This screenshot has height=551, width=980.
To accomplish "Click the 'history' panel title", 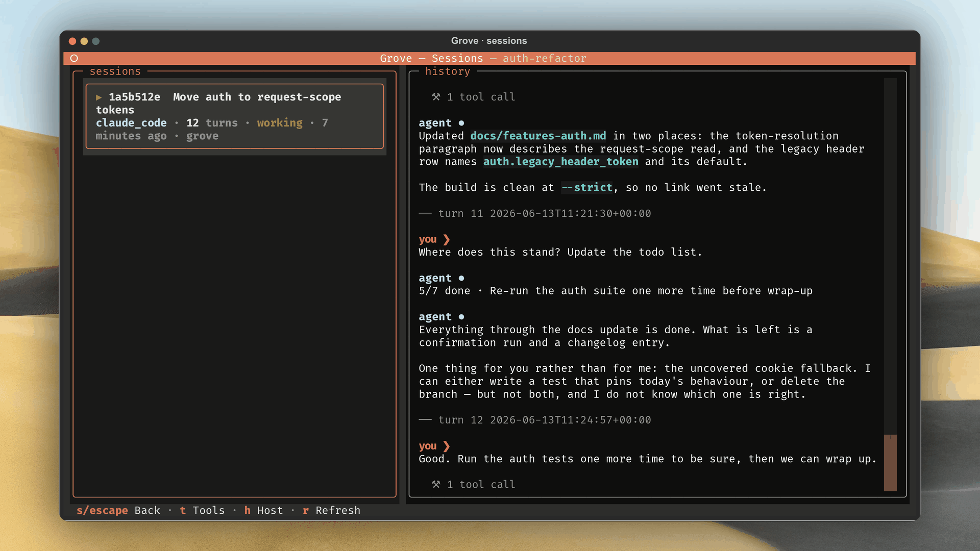I will click(x=448, y=71).
